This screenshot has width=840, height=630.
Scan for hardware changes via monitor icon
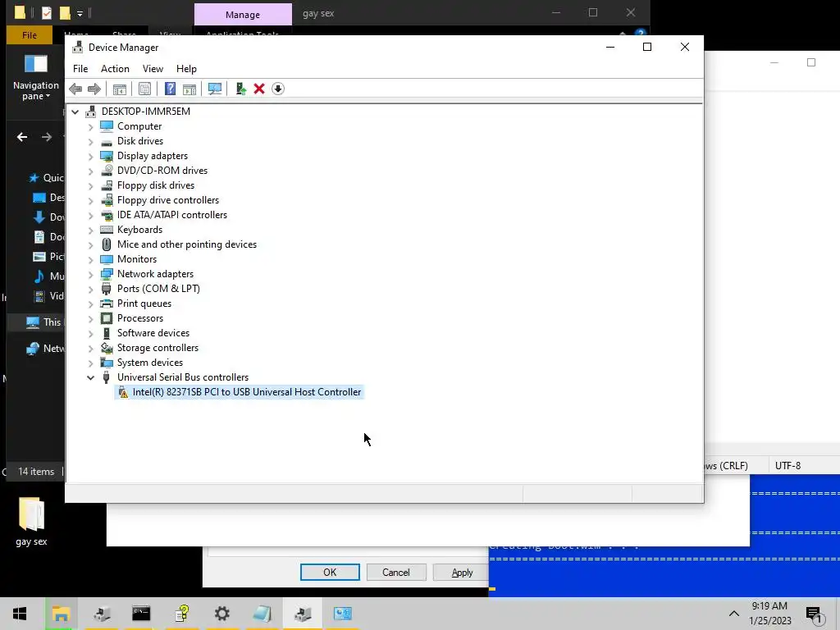coord(215,89)
